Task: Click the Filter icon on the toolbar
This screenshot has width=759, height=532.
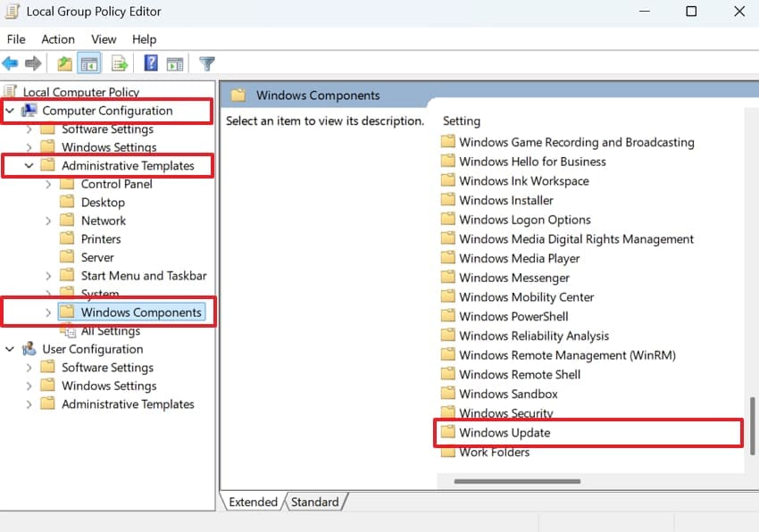Action: pos(206,63)
